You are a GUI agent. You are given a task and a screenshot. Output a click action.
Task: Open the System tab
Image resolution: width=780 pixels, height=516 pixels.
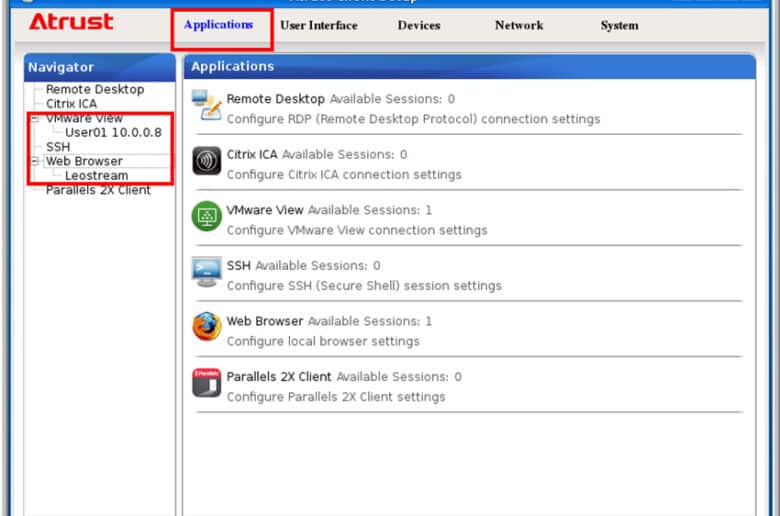(619, 25)
